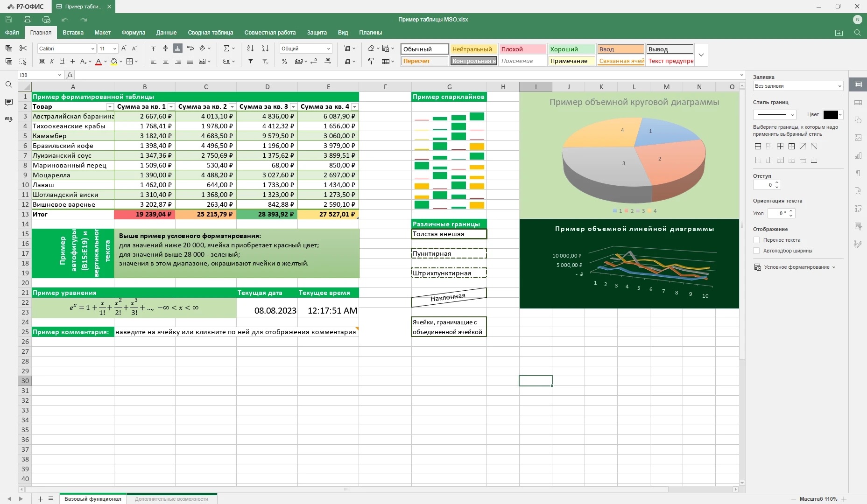This screenshot has height=504, width=867.
Task: Open image settings in right sidebar
Action: (x=858, y=138)
